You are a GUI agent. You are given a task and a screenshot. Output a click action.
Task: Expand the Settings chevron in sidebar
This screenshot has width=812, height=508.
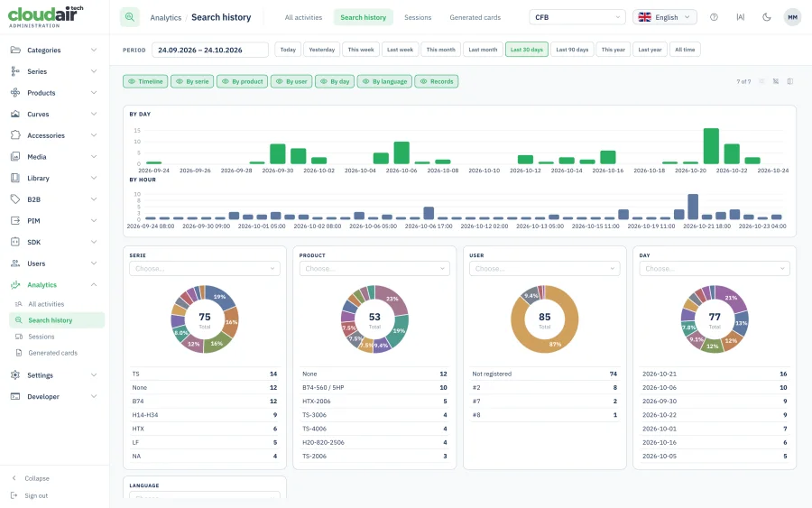[x=94, y=375]
